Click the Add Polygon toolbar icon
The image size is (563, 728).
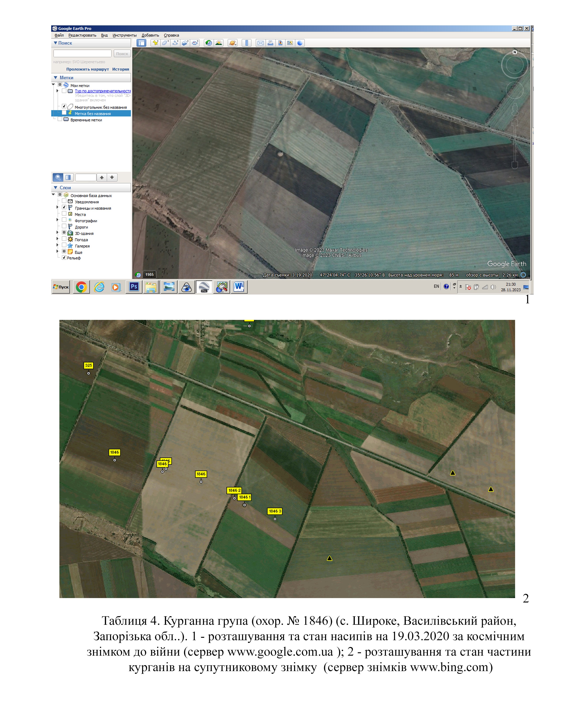(x=165, y=43)
